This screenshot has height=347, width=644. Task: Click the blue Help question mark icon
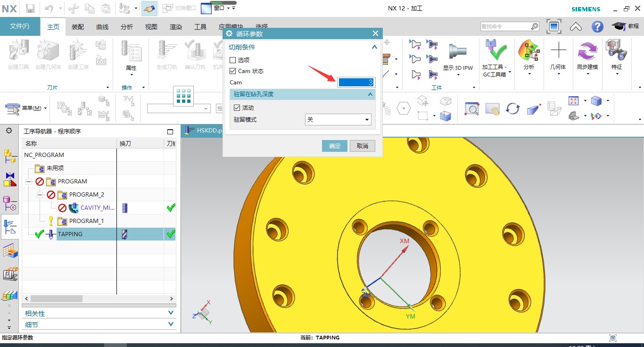click(x=597, y=26)
